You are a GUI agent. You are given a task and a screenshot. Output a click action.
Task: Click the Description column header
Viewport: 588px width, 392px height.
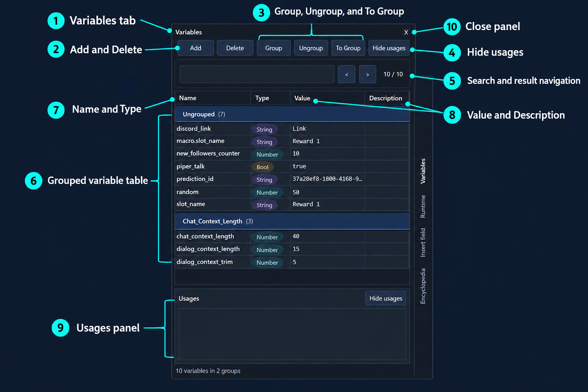pyautogui.click(x=387, y=98)
